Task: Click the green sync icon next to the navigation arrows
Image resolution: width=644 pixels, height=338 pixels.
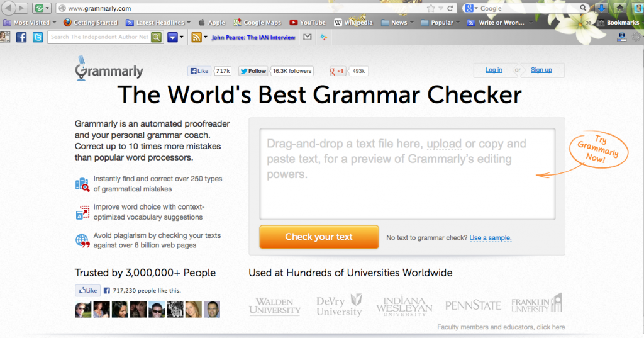Action: tap(39, 8)
